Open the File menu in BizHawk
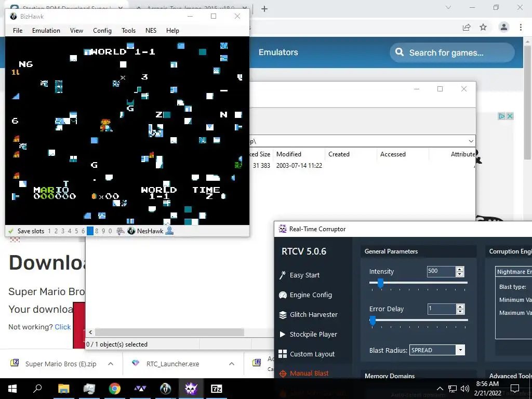The height and width of the screenshot is (399, 532). 18,31
